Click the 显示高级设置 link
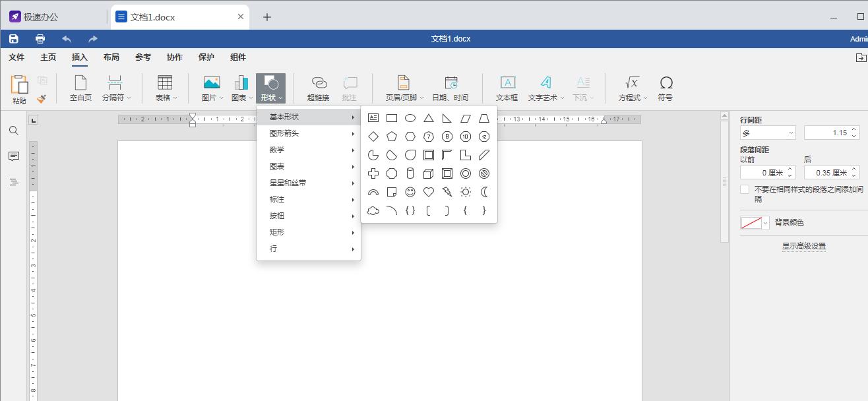The width and height of the screenshot is (868, 401). (803, 245)
